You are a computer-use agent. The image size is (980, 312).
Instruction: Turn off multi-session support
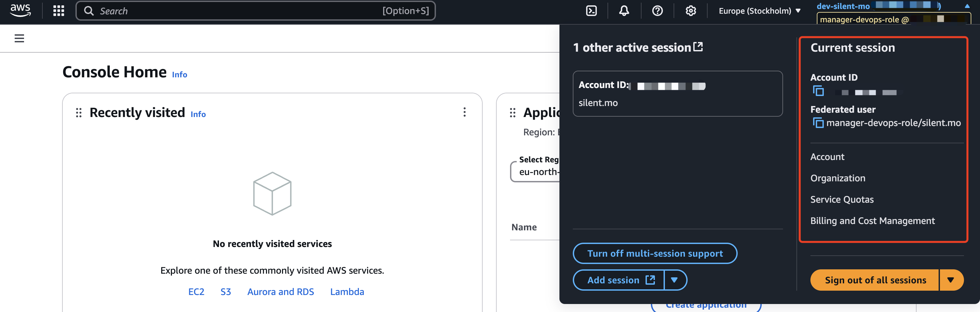[654, 253]
